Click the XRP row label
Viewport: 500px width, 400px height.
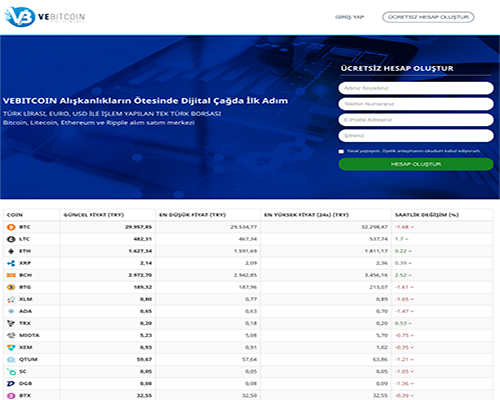click(25, 263)
